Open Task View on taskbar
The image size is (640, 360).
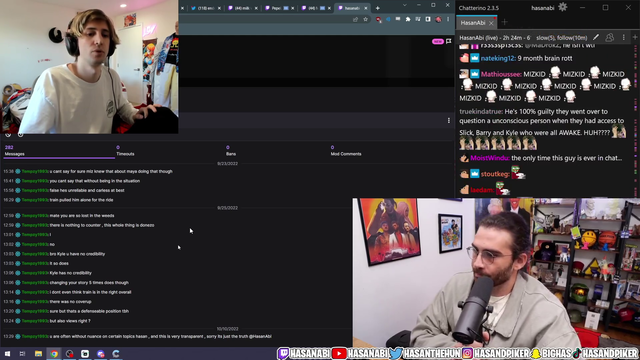[x=22, y=354]
